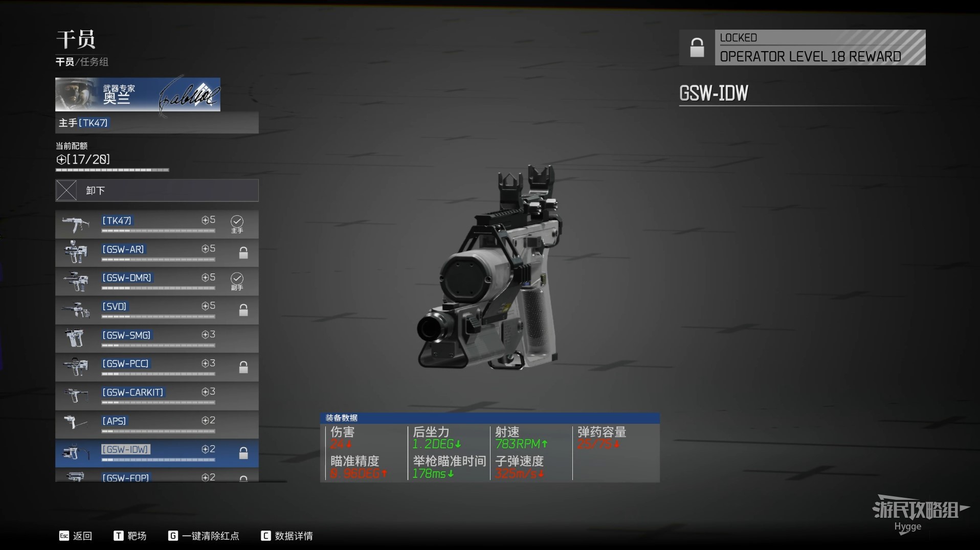Screen dimensions: 980x550
Task: Click the quota cost 5 on TK47
Action: [208, 220]
